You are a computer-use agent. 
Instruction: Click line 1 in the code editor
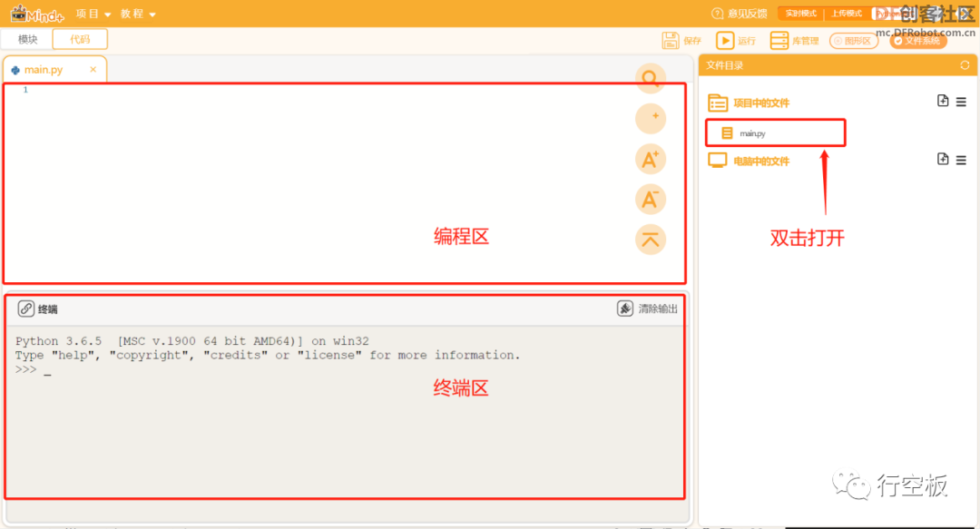point(344,90)
